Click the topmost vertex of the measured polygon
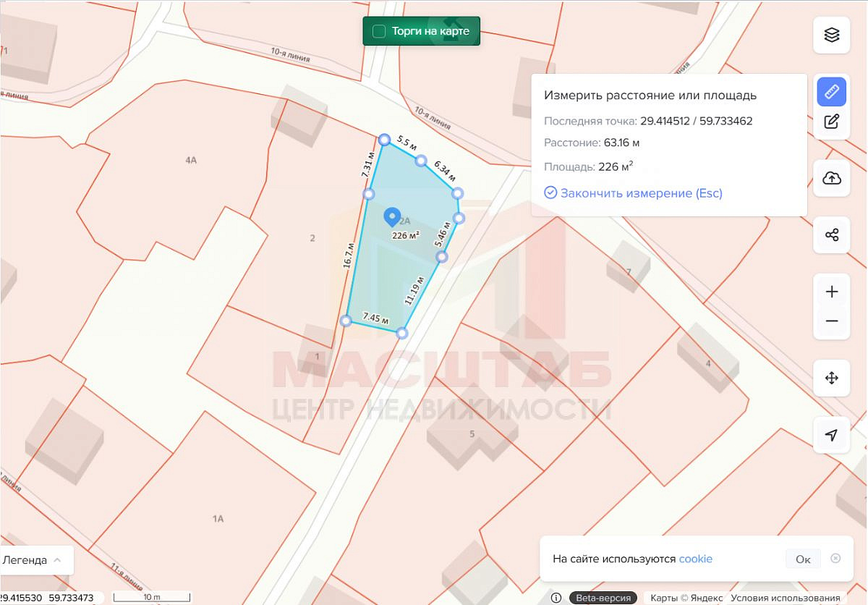868x605 pixels. (385, 140)
